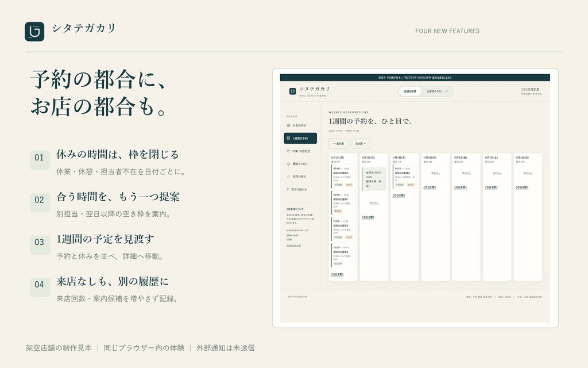Click the bell icon for 顧客とフォロー
The image size is (588, 368).
(x=288, y=164)
